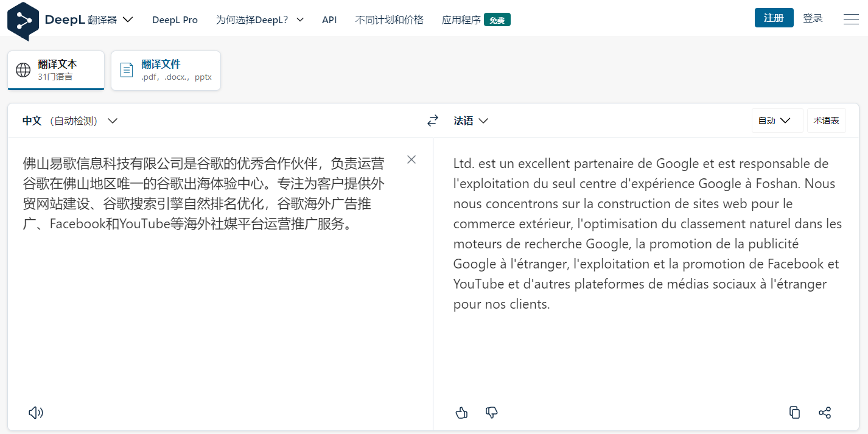Open 不同计划和价格 pricing page
868x434 pixels.
tap(390, 19)
